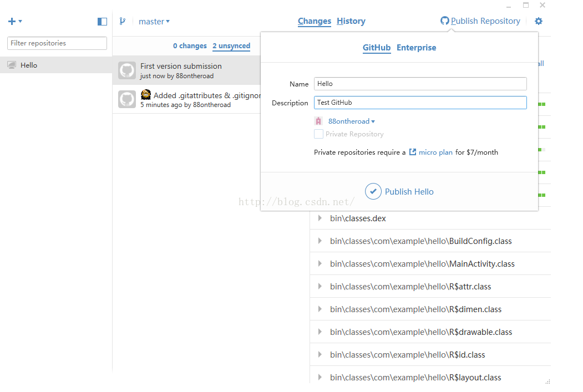Expand bin\classes.dex file diff
The image size is (583, 392).
click(x=320, y=218)
